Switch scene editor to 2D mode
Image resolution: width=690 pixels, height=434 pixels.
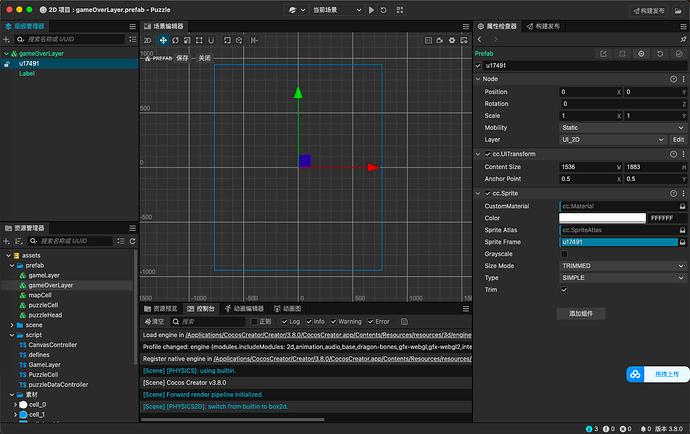[148, 40]
